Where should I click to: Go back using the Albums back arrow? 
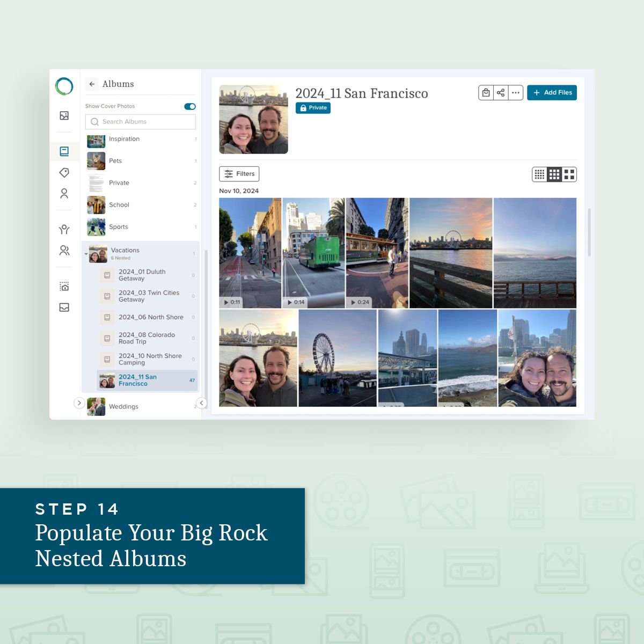click(92, 84)
